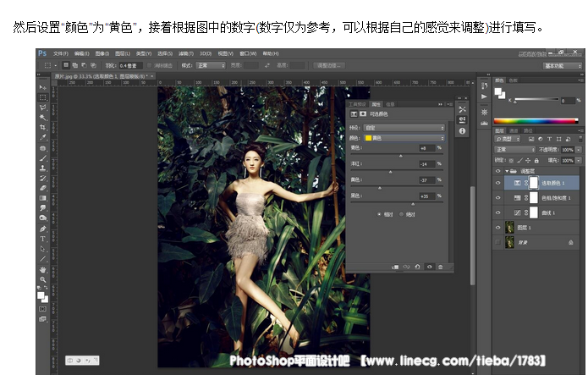Select the Rectangular Marquee tool in toolbox
Viewport: 588px width, 375px height.
[43, 97]
